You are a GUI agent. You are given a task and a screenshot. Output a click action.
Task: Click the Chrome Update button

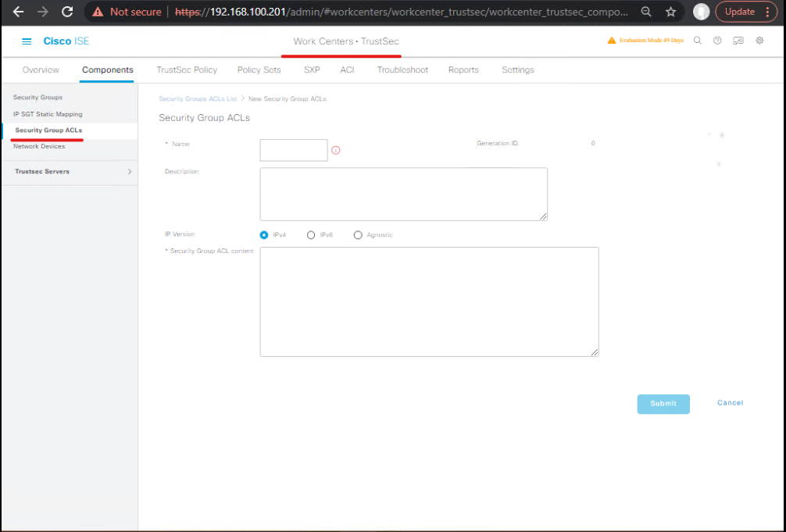click(x=740, y=12)
